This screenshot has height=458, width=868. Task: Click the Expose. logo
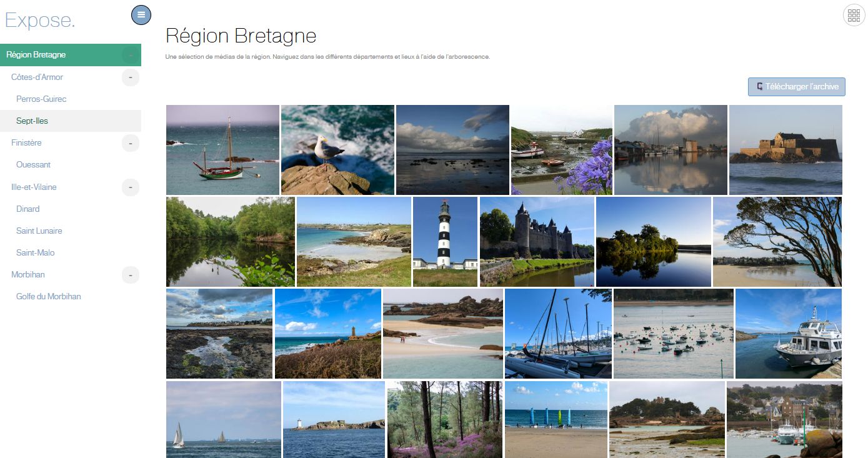pyautogui.click(x=40, y=20)
